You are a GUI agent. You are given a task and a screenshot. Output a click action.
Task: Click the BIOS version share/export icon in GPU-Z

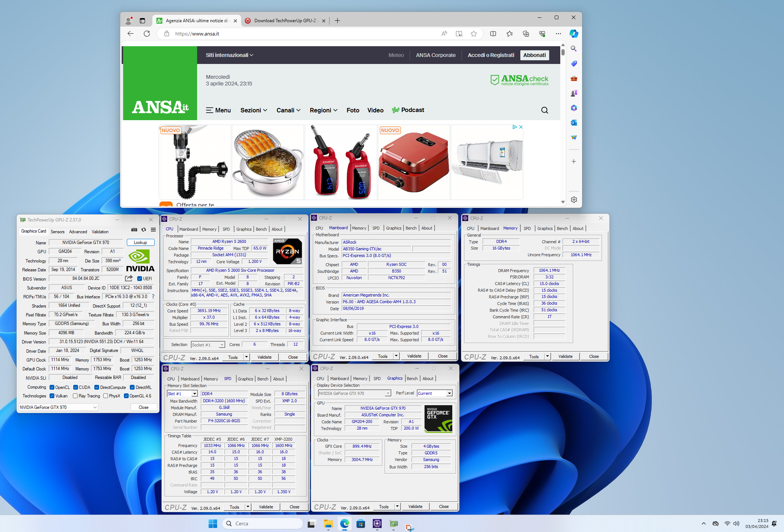point(129,278)
